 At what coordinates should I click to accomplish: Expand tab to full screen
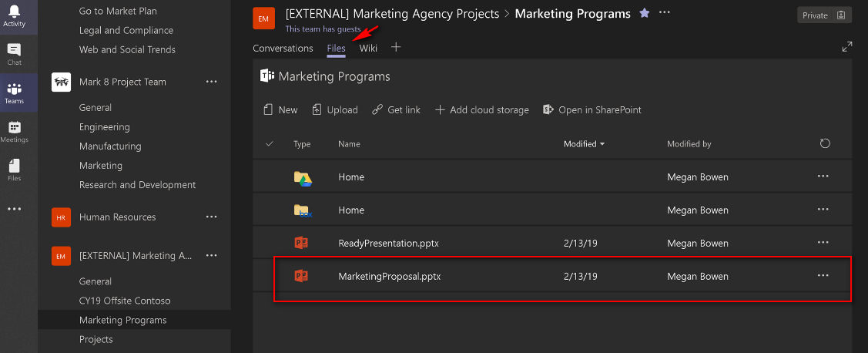point(847,47)
